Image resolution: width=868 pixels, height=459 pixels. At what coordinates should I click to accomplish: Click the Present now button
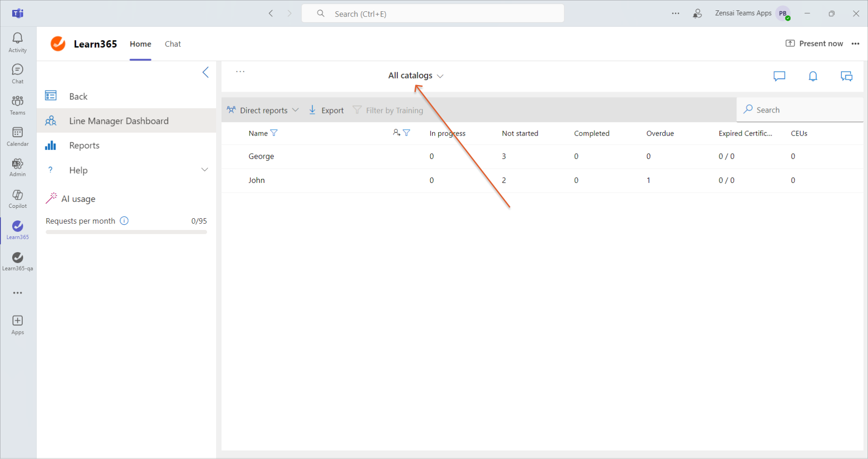pos(814,43)
